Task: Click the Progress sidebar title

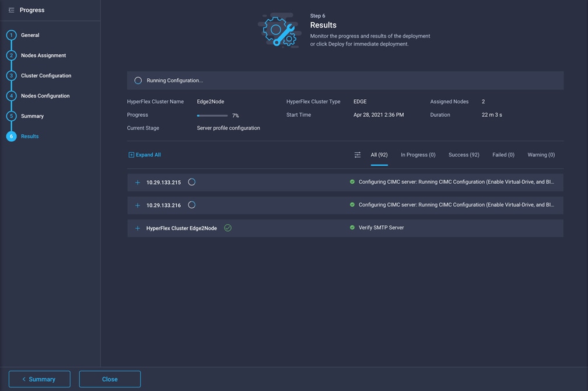Action: point(32,10)
